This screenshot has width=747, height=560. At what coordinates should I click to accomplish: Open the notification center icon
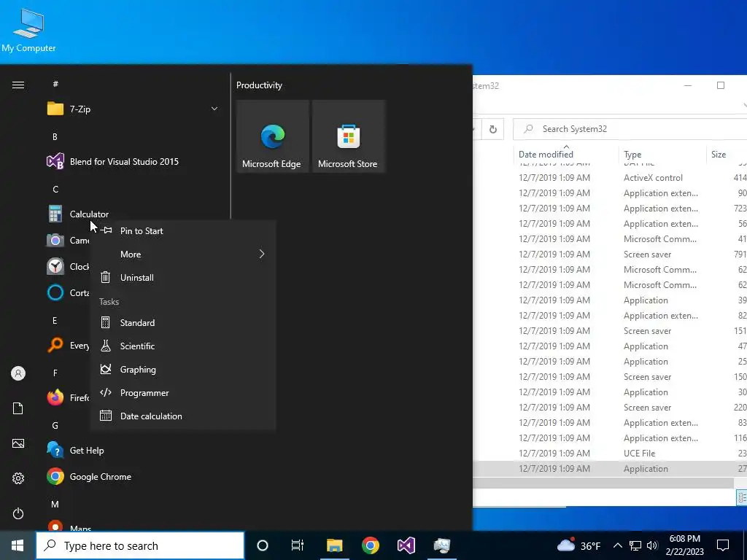point(723,545)
